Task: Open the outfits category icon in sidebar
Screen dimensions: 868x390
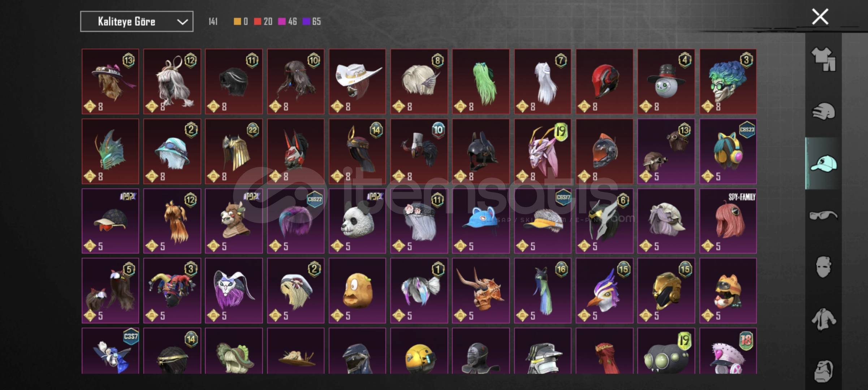Action: (823, 59)
